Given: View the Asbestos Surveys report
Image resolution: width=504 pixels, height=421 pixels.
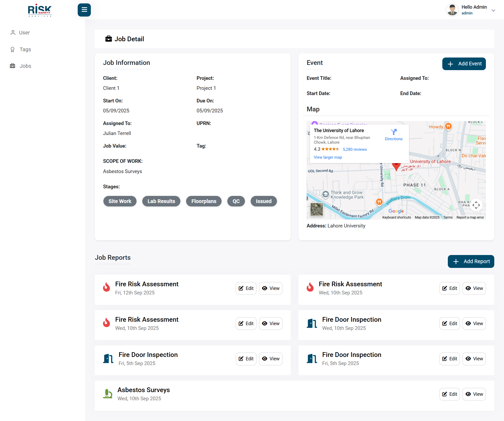Looking at the screenshot, I should click(x=474, y=394).
